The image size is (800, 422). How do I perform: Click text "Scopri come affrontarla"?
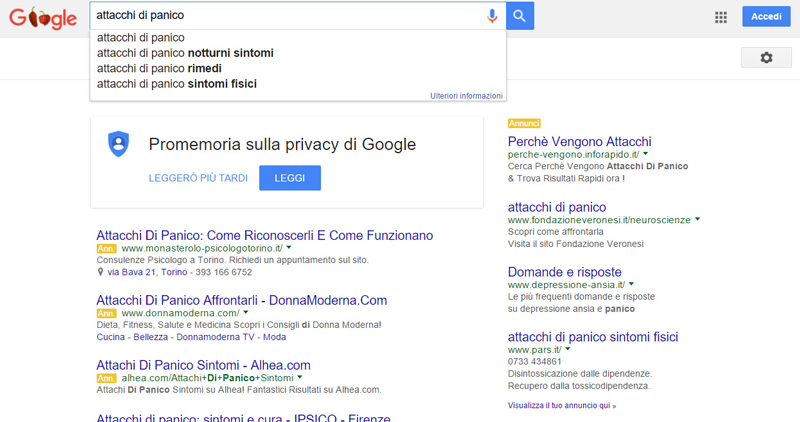point(556,232)
